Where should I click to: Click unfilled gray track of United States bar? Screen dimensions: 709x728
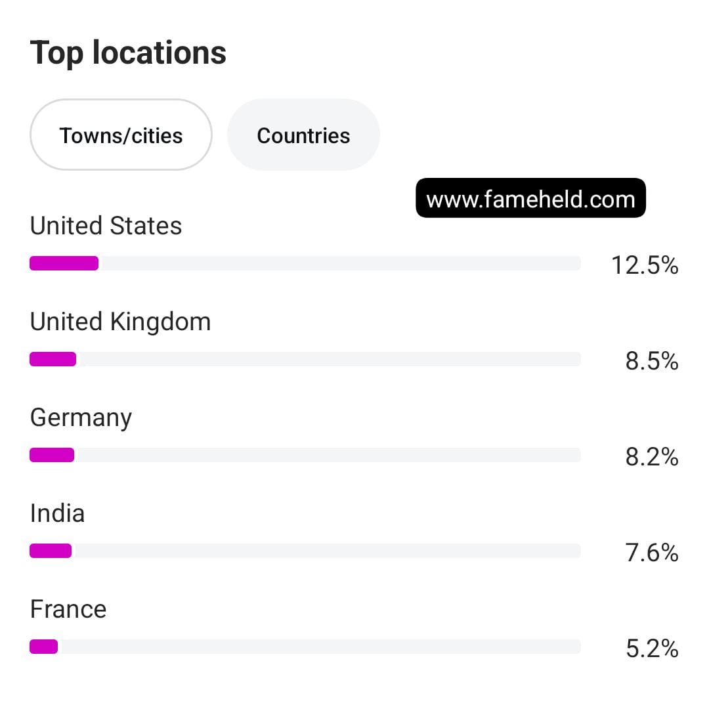(338, 264)
